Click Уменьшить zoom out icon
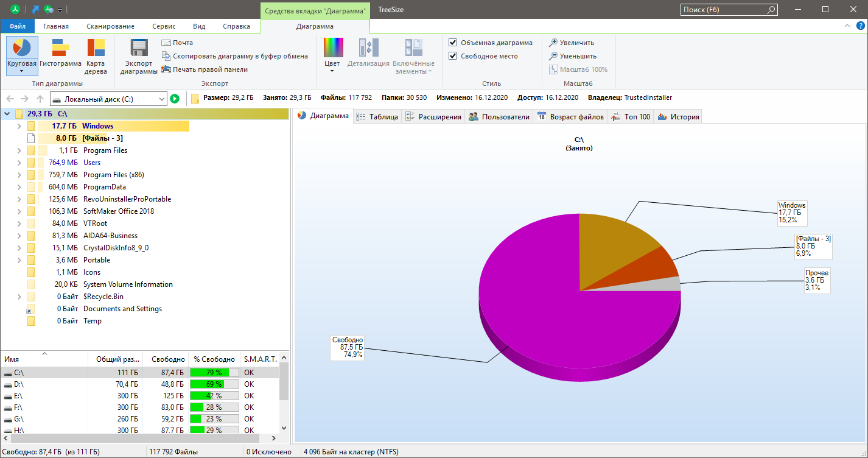 point(553,56)
